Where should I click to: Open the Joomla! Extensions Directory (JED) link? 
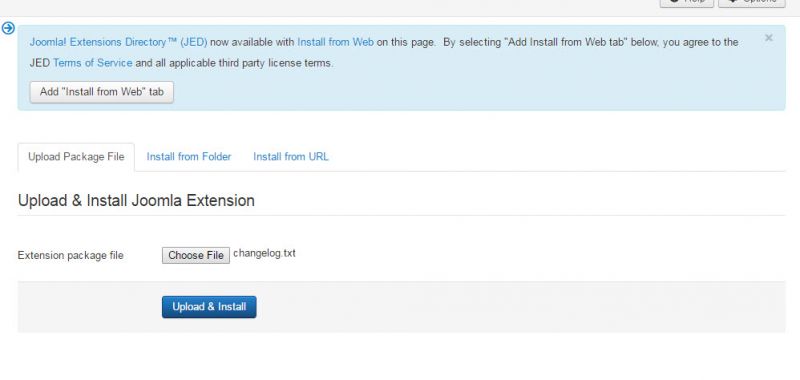click(118, 42)
